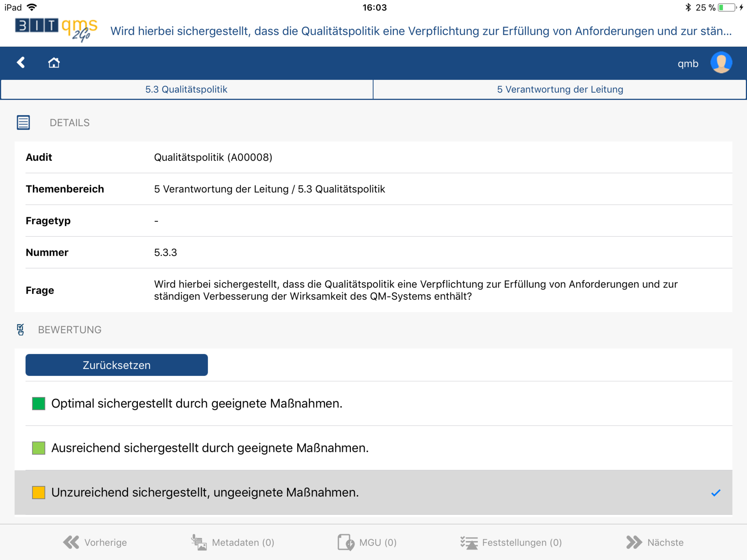The image size is (747, 560).
Task: Click the light green color swatch
Action: 39,448
